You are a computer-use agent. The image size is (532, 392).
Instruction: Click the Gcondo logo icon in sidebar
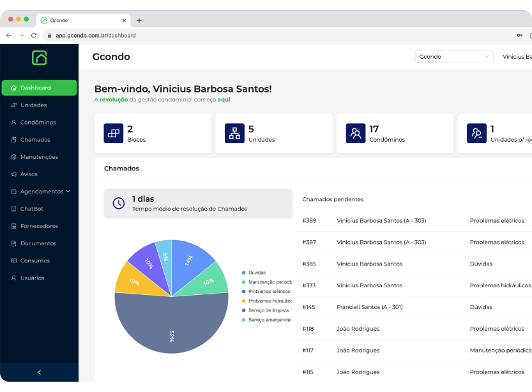click(x=39, y=57)
